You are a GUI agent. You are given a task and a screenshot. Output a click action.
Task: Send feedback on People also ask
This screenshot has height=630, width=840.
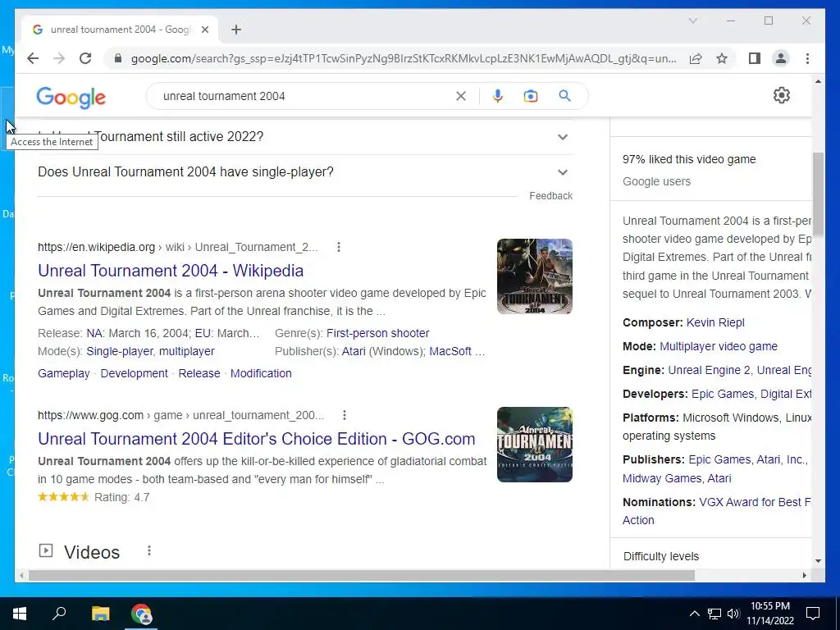[550, 196]
